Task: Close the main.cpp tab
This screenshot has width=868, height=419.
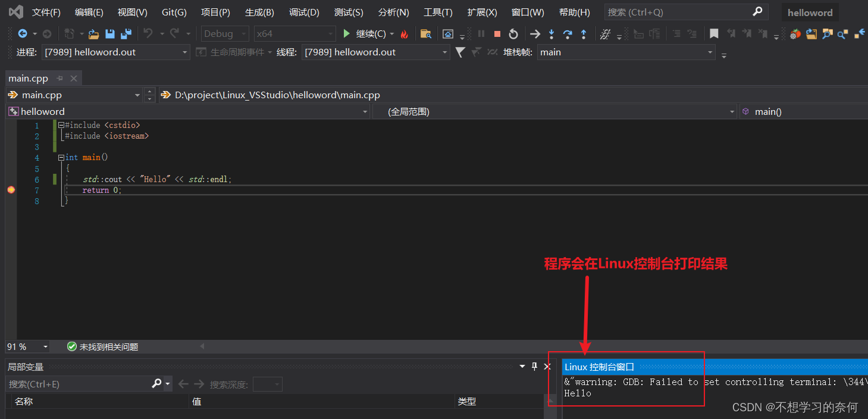Action: pos(74,79)
